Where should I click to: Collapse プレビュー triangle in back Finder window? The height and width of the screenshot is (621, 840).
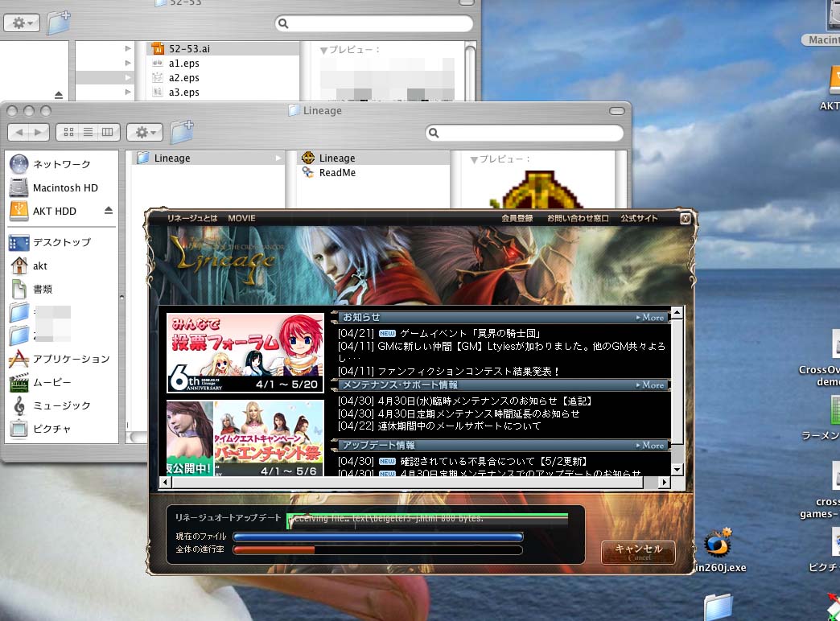click(x=323, y=51)
